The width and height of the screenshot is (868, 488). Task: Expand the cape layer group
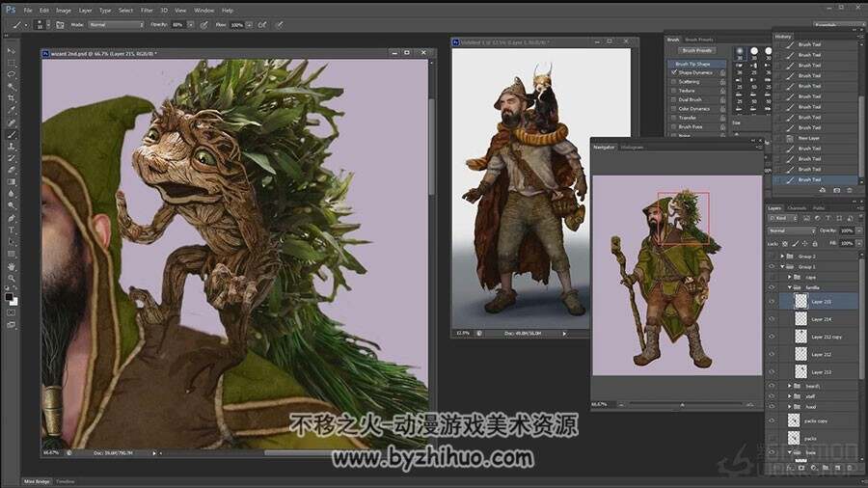click(789, 277)
